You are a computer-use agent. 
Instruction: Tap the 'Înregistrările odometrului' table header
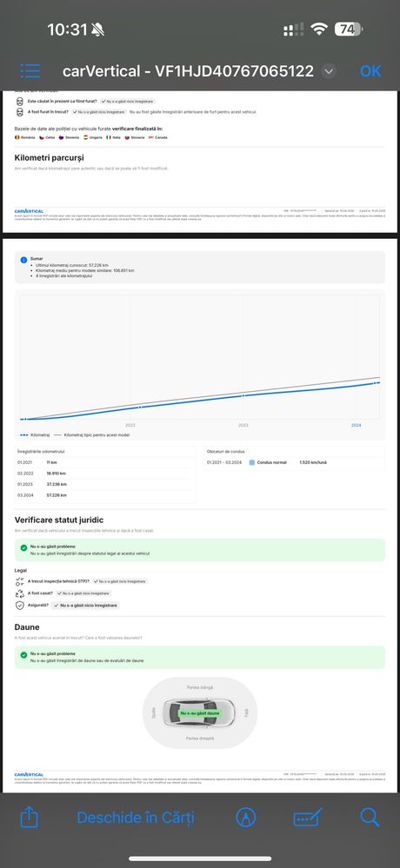point(42,452)
